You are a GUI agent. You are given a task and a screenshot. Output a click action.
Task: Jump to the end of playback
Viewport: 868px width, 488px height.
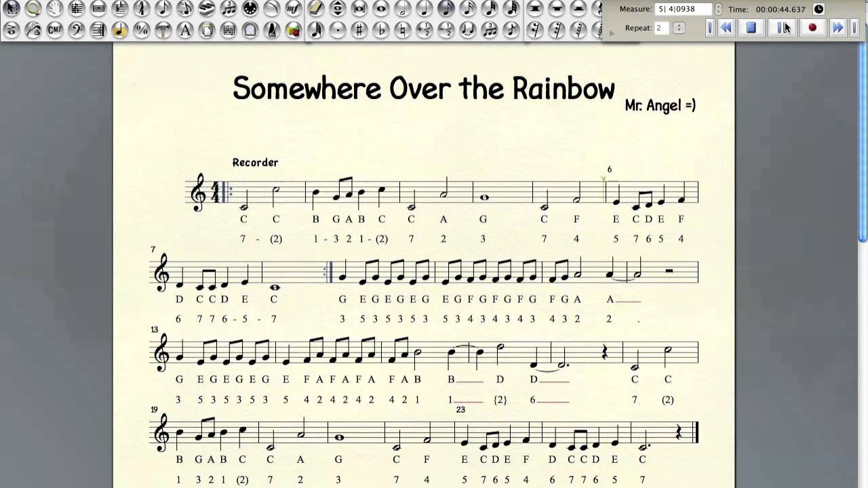[854, 28]
